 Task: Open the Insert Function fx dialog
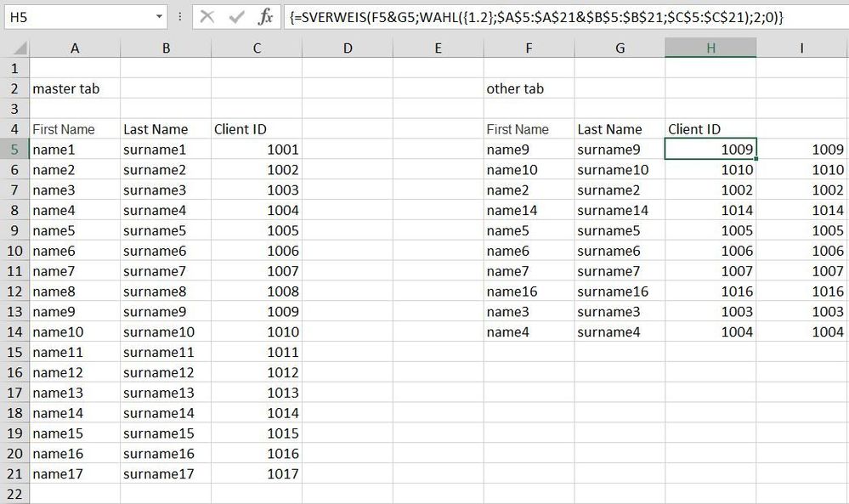pyautogui.click(x=265, y=17)
